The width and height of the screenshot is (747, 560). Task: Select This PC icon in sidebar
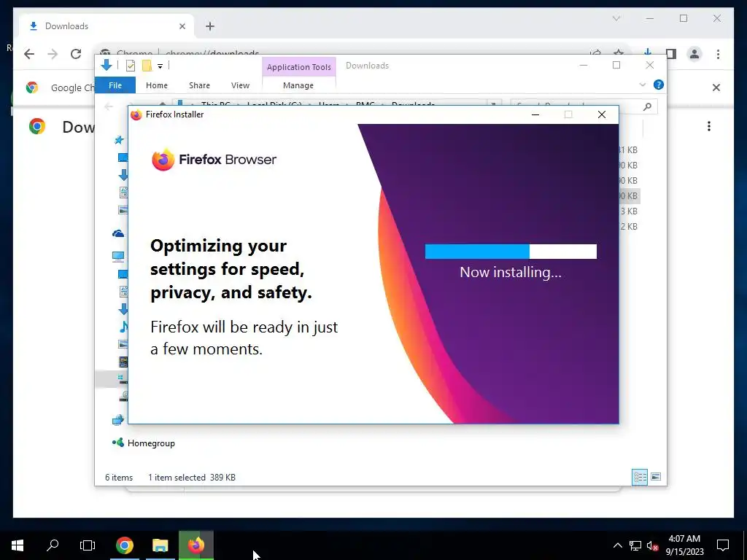[118, 257]
